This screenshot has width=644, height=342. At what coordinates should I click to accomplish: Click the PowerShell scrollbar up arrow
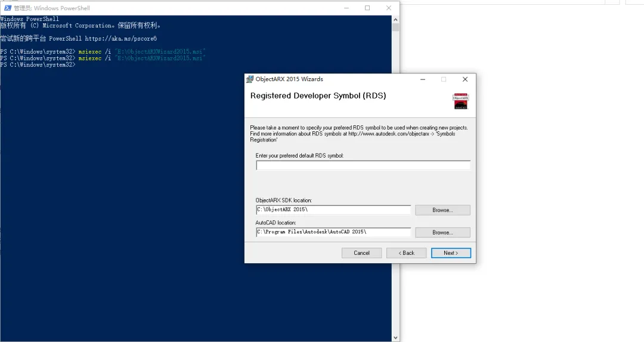click(x=395, y=19)
